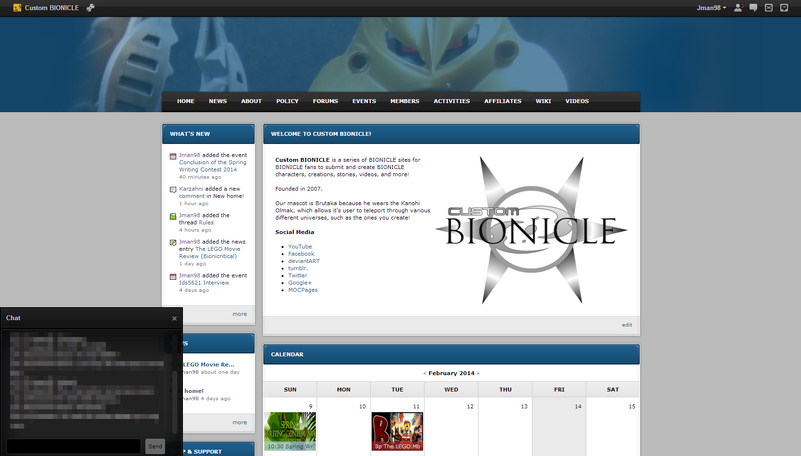This screenshot has height=456, width=801.
Task: Open friend requests icon with red badge
Action: 738,8
